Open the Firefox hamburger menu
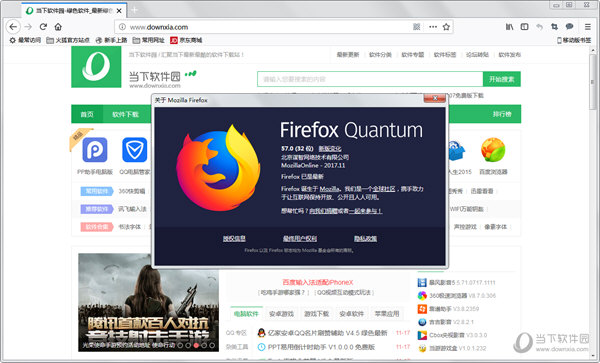Screen dimensions: 600x363 pos(587,27)
